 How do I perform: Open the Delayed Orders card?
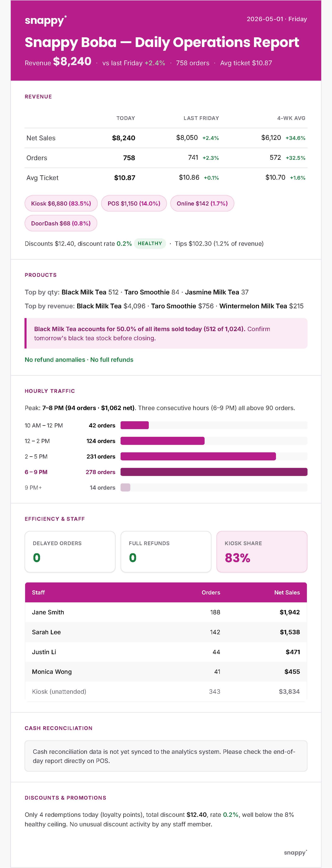(x=70, y=552)
